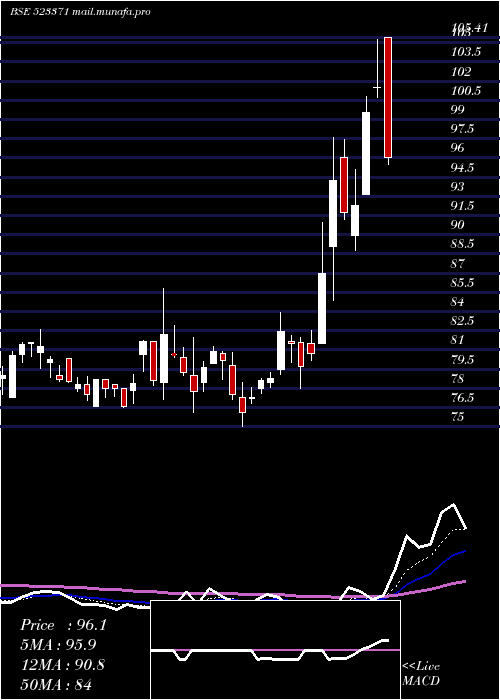The height and width of the screenshot is (700, 500).
Task: Click the 'Price : 96.1' legend value
Action: (x=63, y=625)
